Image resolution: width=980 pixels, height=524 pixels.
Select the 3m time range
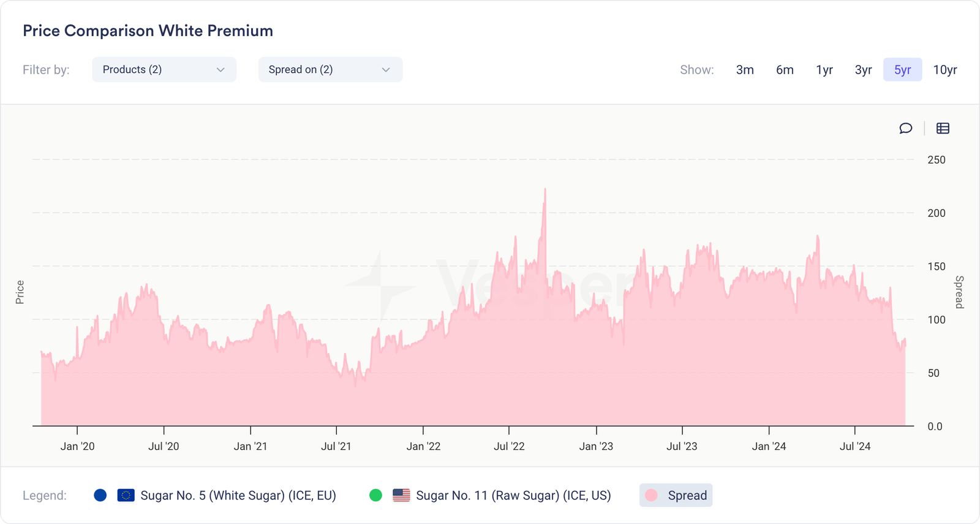[x=745, y=70]
